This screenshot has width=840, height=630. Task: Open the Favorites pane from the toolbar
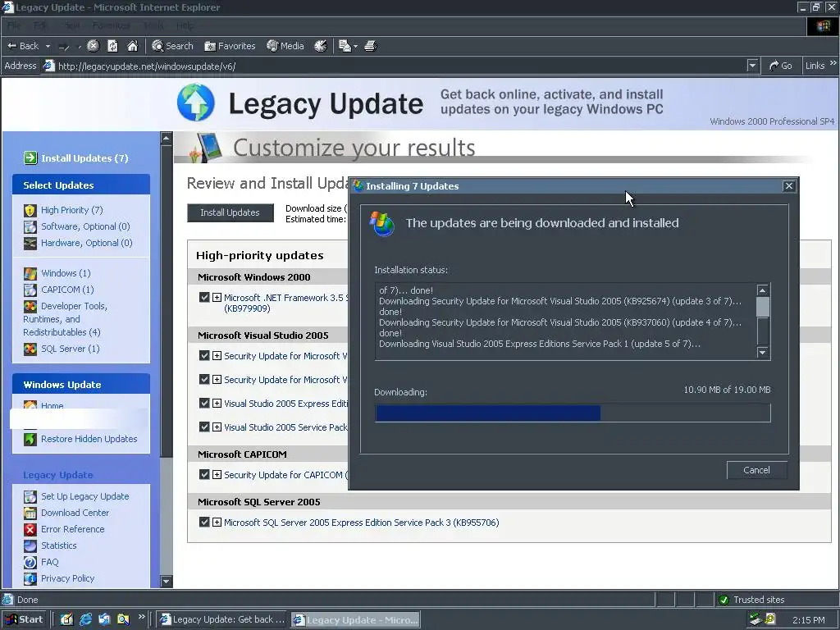point(230,46)
